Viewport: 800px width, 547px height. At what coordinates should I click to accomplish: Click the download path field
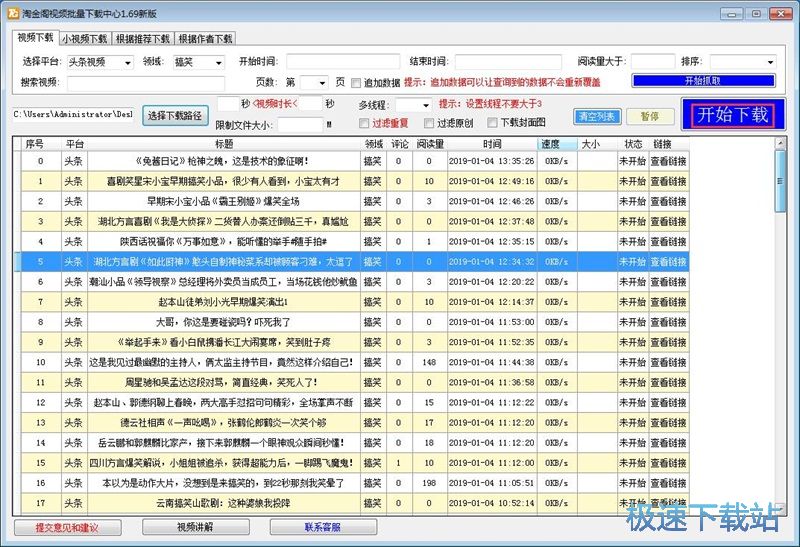pyautogui.click(x=73, y=115)
